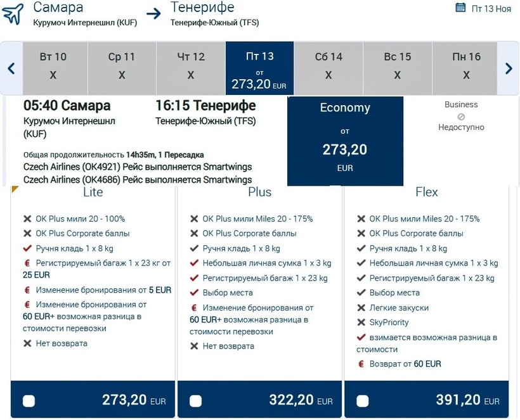Expand the Economy fare class panel
Screen dimensions: 520x420
tap(344, 141)
